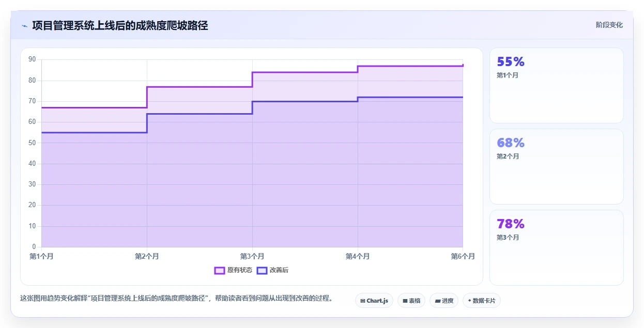The height and width of the screenshot is (328, 644).
Task: Open the 68% 第2个月 data card
Action: click(x=557, y=167)
